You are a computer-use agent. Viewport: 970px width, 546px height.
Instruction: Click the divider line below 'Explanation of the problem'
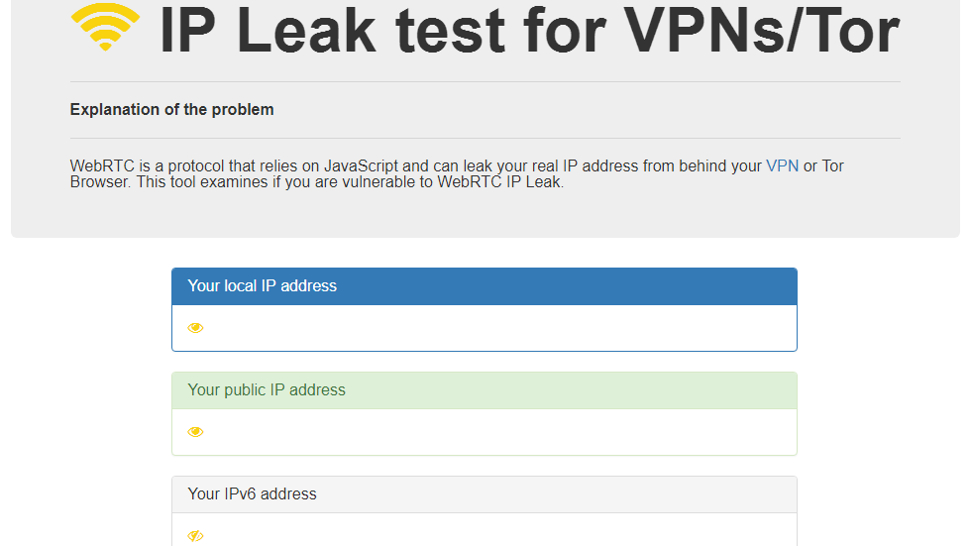coord(485,138)
